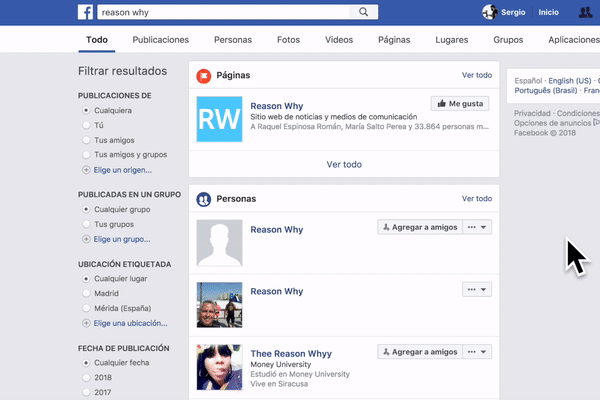The width and height of the screenshot is (600, 400).
Task: Select the Mérida (España) radio option
Action: [x=86, y=308]
